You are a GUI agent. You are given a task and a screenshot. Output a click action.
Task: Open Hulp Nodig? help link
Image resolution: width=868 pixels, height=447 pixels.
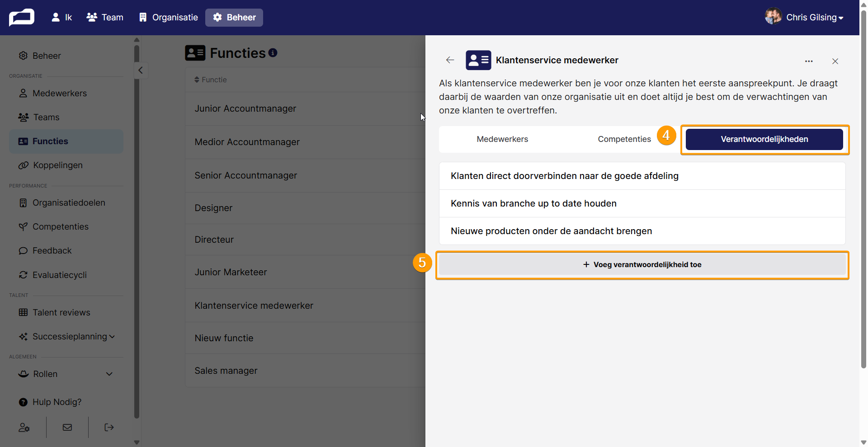coord(57,402)
